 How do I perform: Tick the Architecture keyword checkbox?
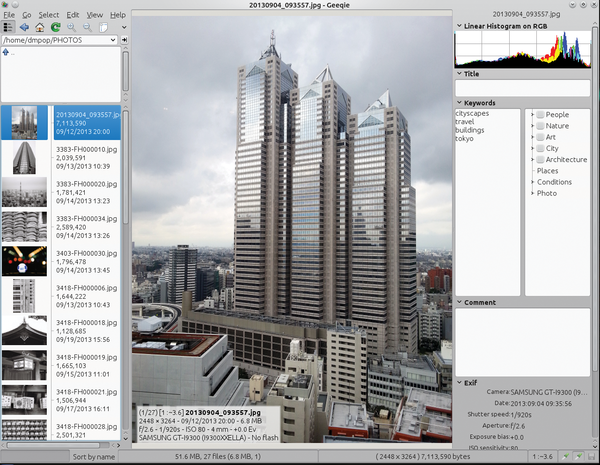tap(540, 159)
